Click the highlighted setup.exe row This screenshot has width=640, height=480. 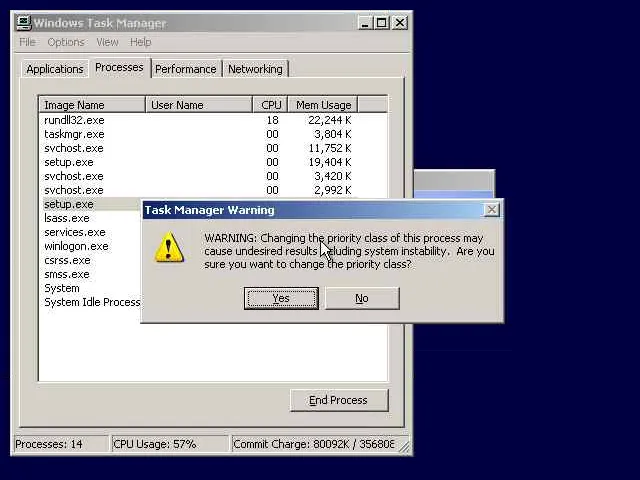(x=92, y=204)
